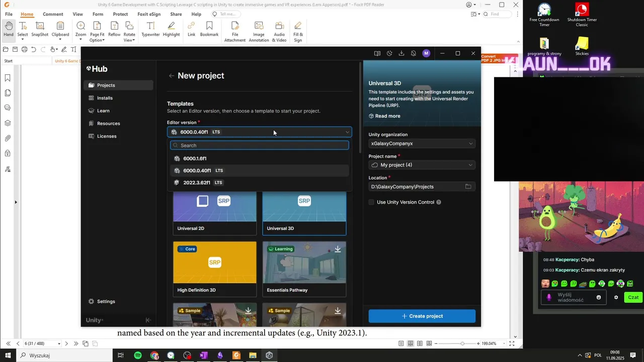Choose the SnapShot tool in ribbon
The height and width of the screenshot is (362, 644).
(40, 30)
